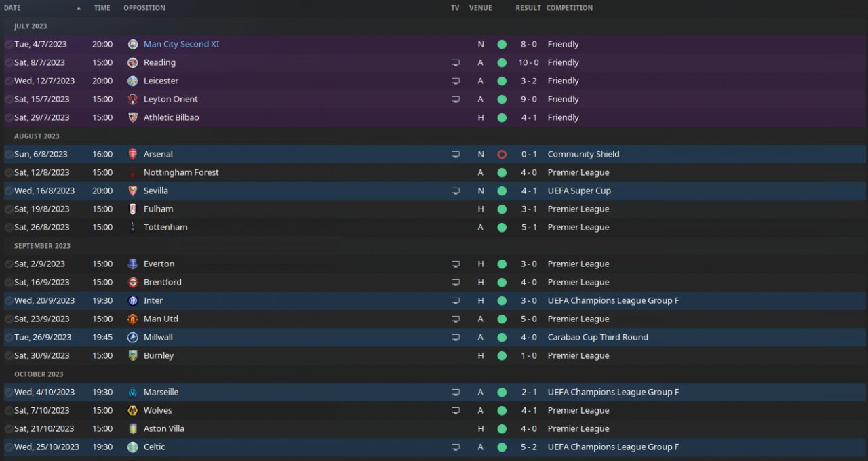Click the TV icon for Celtic match

[455, 447]
